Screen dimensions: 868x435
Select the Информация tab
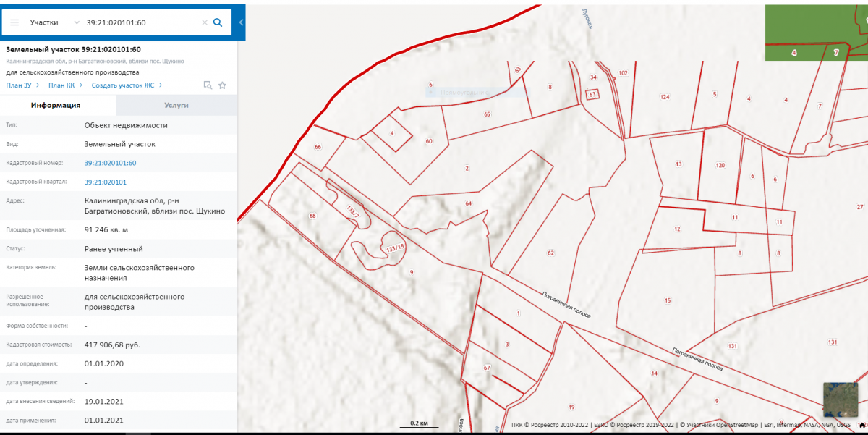coord(55,105)
